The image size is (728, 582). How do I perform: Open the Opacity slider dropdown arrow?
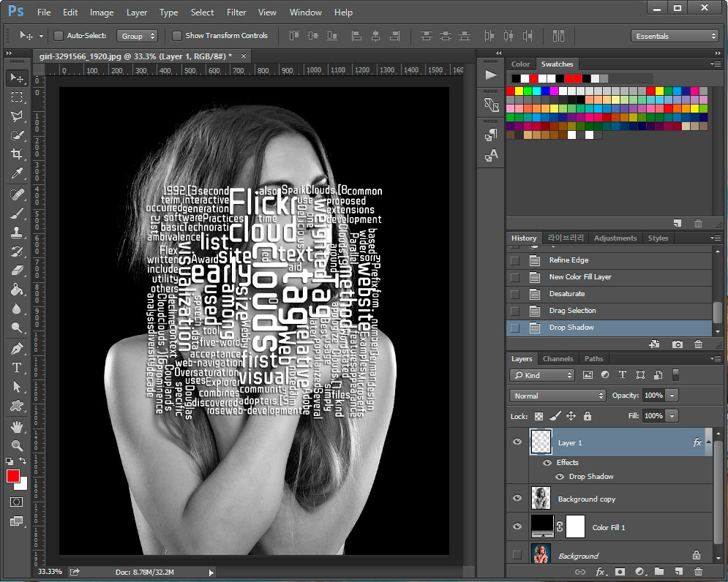click(x=672, y=396)
